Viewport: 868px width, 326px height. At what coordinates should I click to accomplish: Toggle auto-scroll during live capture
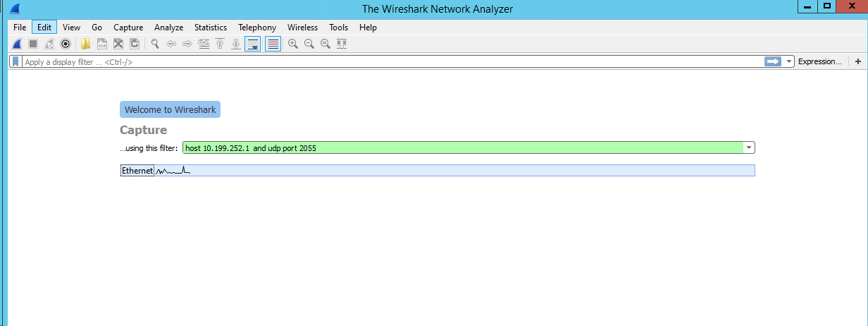(253, 44)
